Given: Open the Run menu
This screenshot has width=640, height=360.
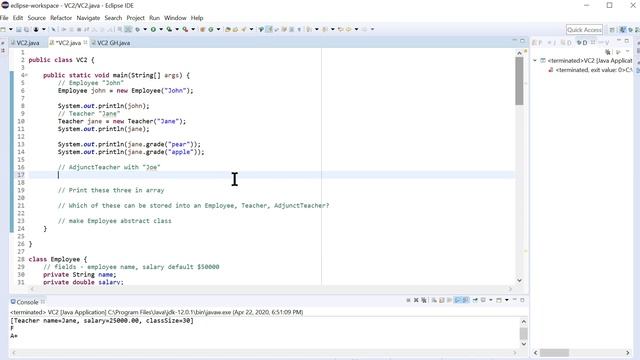Looking at the screenshot, I should pyautogui.click(x=154, y=18).
